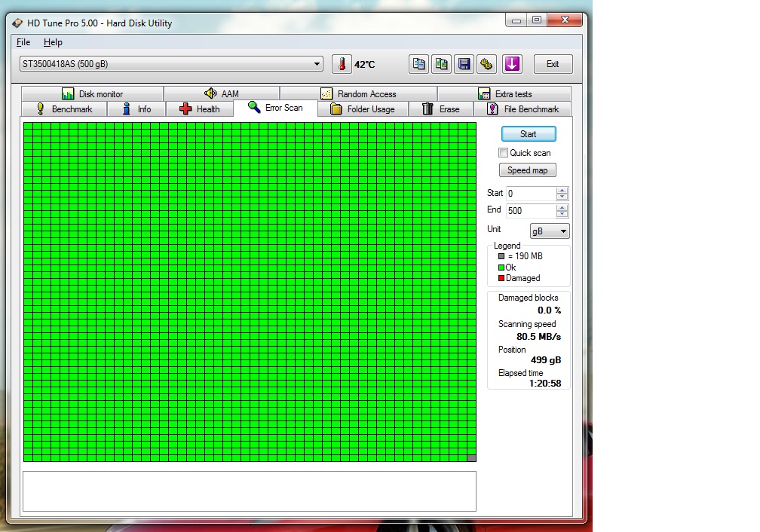Click the copy screenshot to clipboard icon
Screen dimensions: 760x532
click(442, 64)
